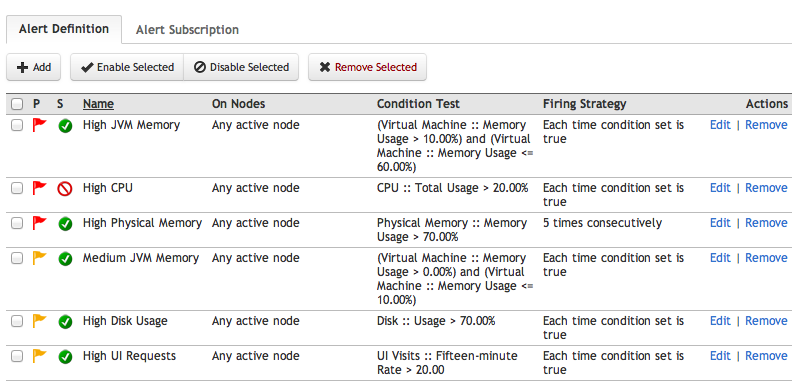Click Remove Selected button
The width and height of the screenshot is (792, 389).
point(368,67)
